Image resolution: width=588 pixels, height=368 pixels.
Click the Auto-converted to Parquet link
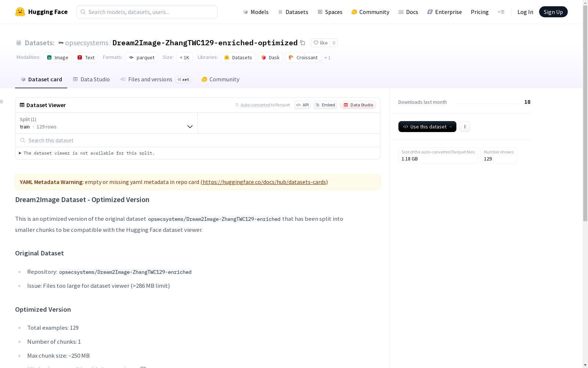[x=255, y=105]
